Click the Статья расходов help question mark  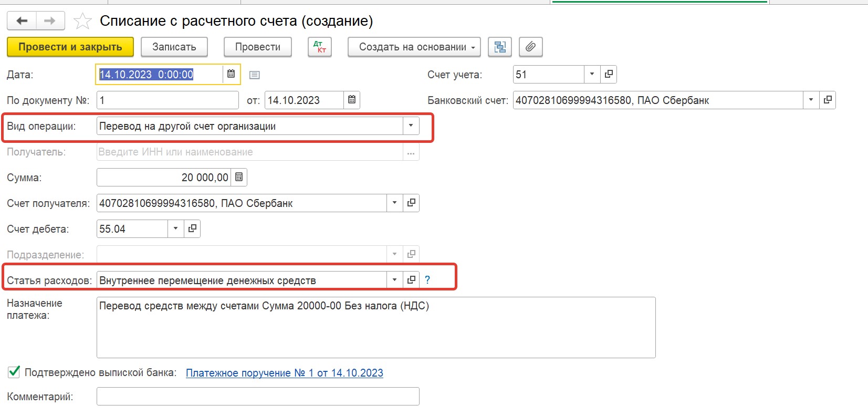pos(427,280)
